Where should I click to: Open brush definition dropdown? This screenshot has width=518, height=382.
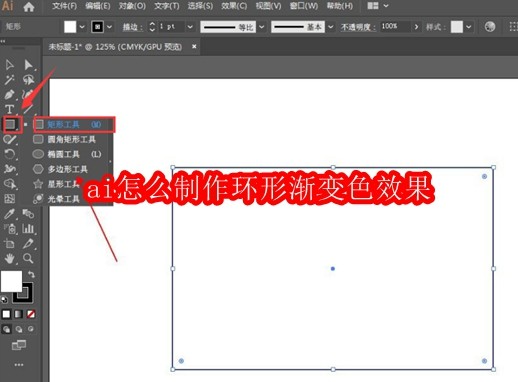point(331,27)
